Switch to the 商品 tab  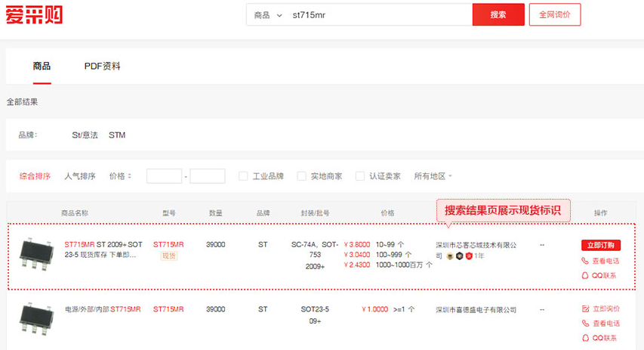[42, 67]
